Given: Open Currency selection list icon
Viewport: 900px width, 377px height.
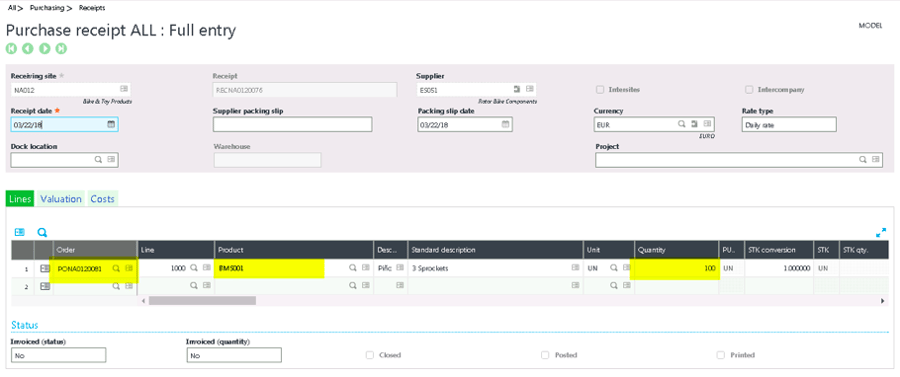Looking at the screenshot, I should 707,124.
